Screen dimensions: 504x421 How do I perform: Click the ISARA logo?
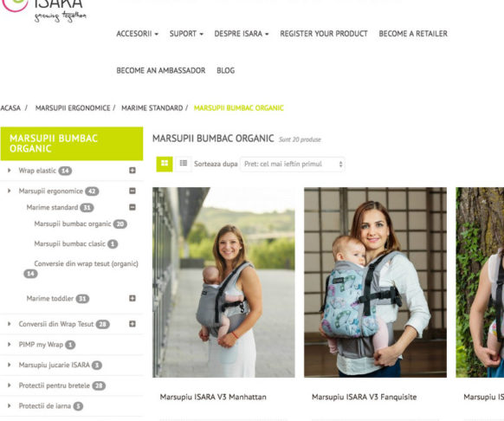44,10
